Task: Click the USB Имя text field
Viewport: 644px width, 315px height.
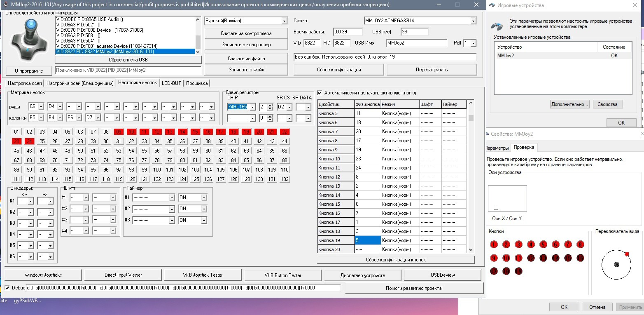Action: [416, 43]
